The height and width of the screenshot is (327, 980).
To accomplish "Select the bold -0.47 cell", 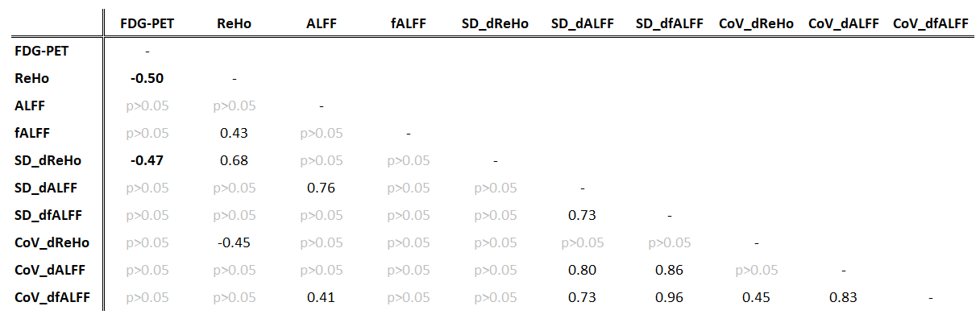I will pyautogui.click(x=147, y=160).
